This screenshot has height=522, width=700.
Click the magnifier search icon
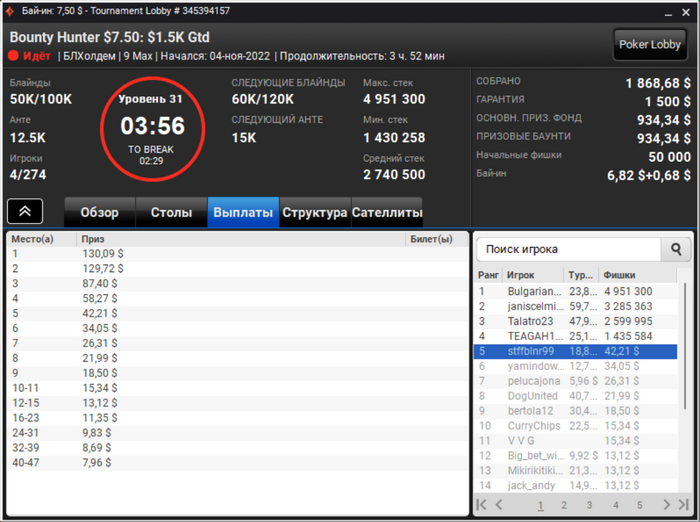point(676,249)
